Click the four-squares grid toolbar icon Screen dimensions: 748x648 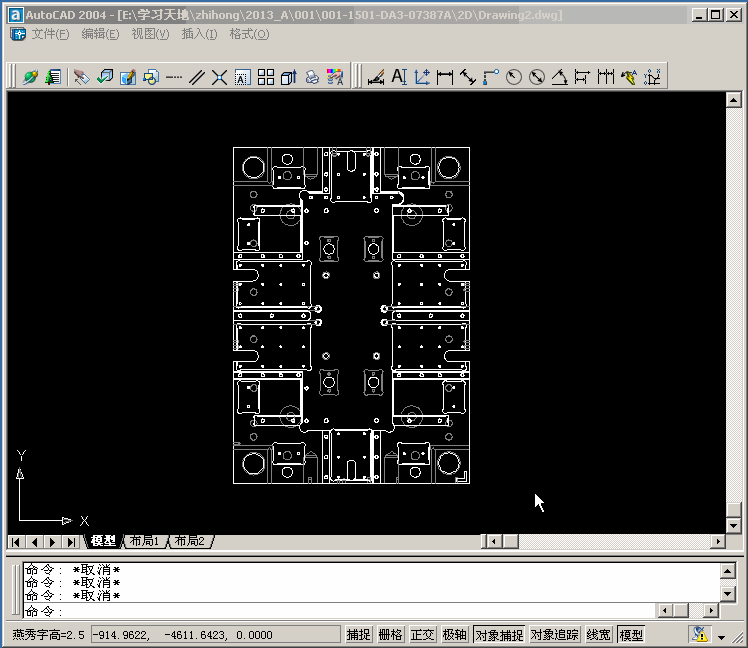[x=266, y=77]
